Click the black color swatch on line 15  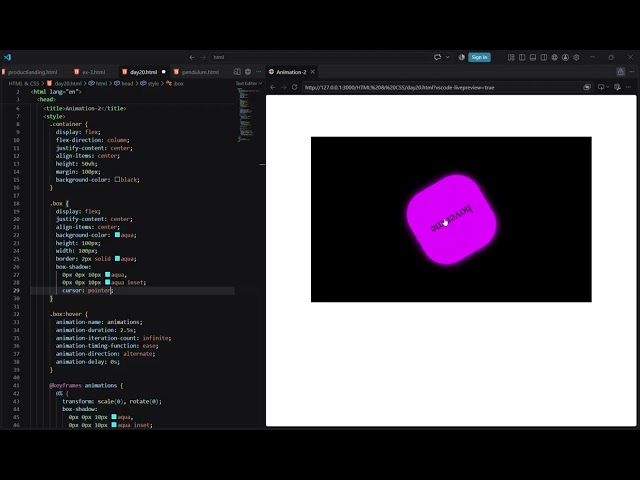tap(117, 179)
